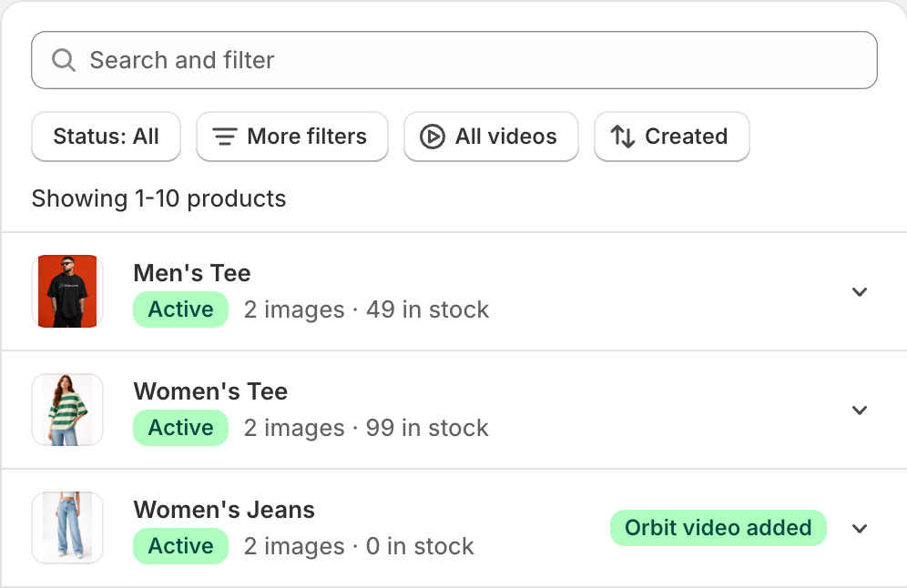Expand the Men's Tee row chevron
The height and width of the screenshot is (588, 907).
coord(860,291)
